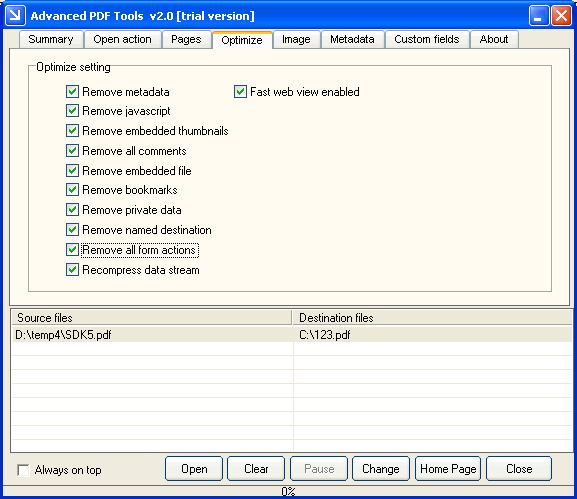Open the Metadata tab
The image size is (577, 499).
click(x=352, y=39)
